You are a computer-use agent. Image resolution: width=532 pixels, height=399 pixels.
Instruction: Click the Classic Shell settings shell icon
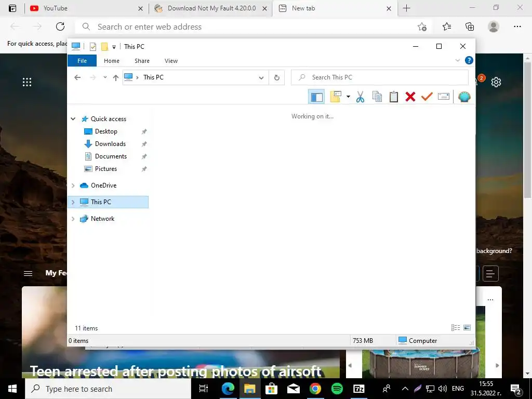tap(464, 97)
